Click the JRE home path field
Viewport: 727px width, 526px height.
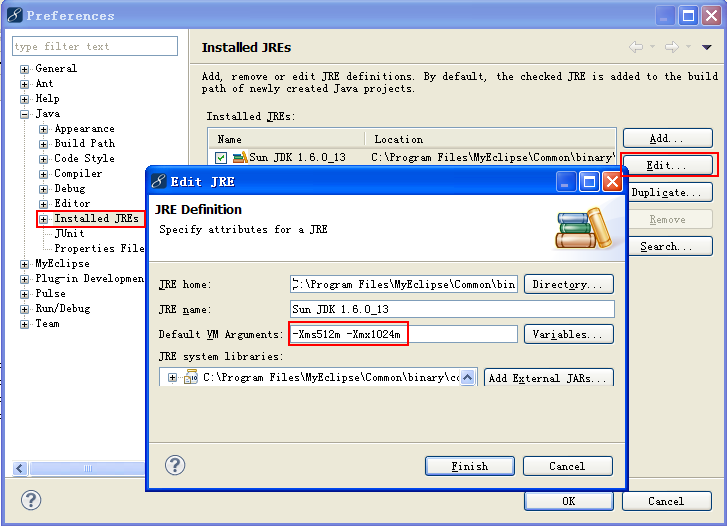pos(403,284)
